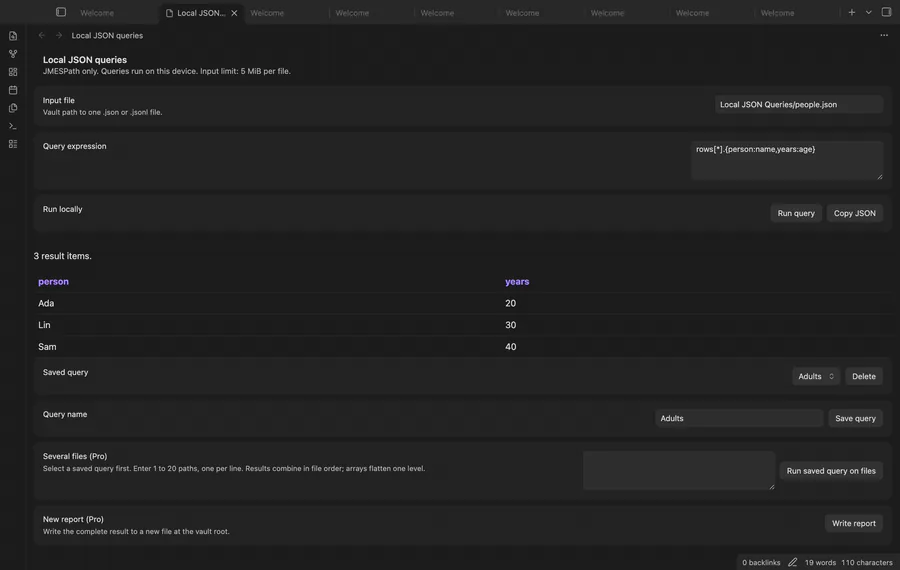Expand the tab list chevron

868,12
